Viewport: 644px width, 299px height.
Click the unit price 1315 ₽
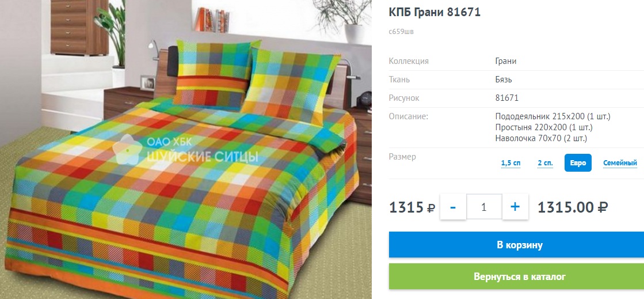coord(412,207)
